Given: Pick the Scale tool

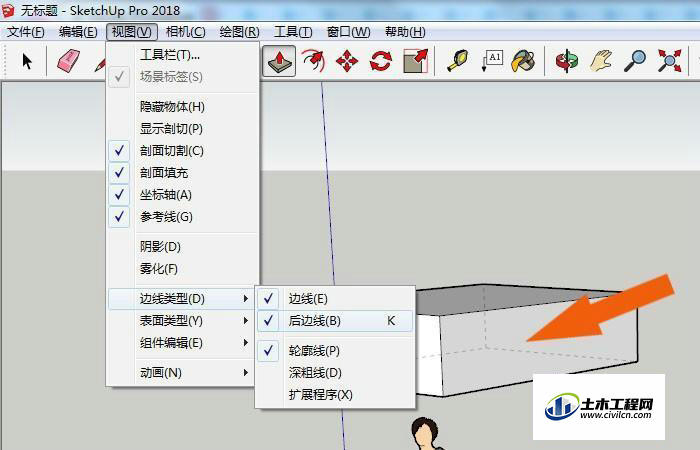Looking at the screenshot, I should (x=416, y=61).
